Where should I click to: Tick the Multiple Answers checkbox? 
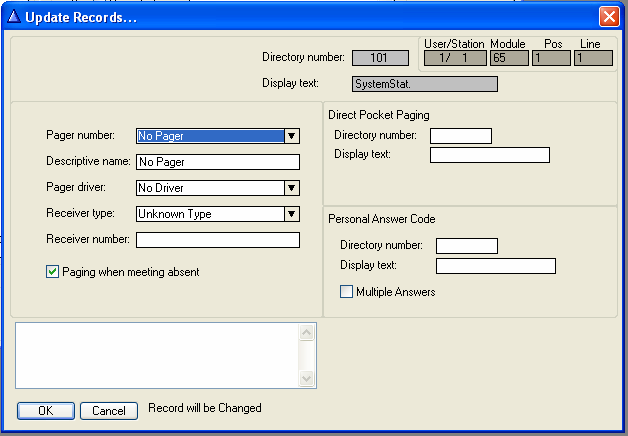(347, 292)
